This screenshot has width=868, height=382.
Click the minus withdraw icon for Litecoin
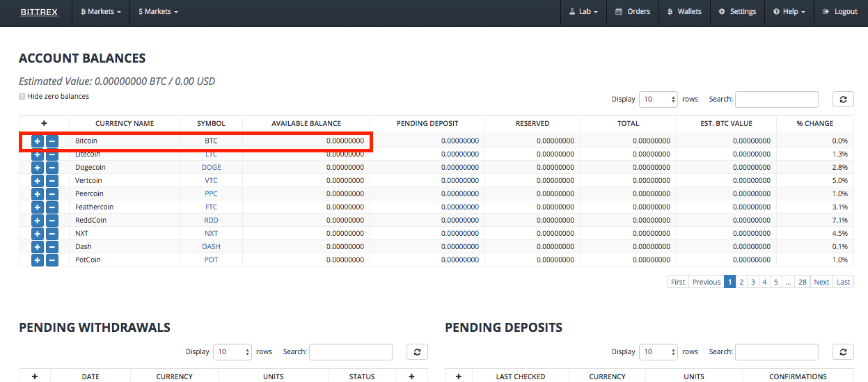[52, 154]
